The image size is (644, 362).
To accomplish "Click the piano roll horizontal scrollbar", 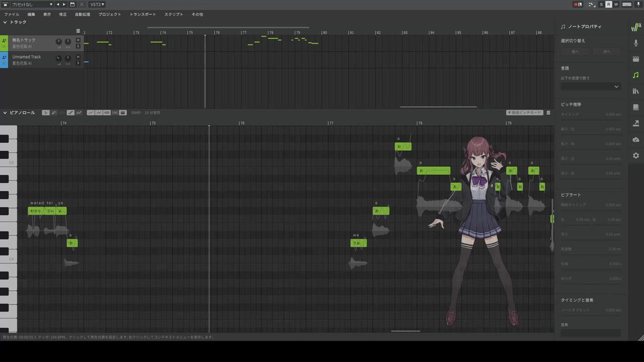I will point(405,331).
